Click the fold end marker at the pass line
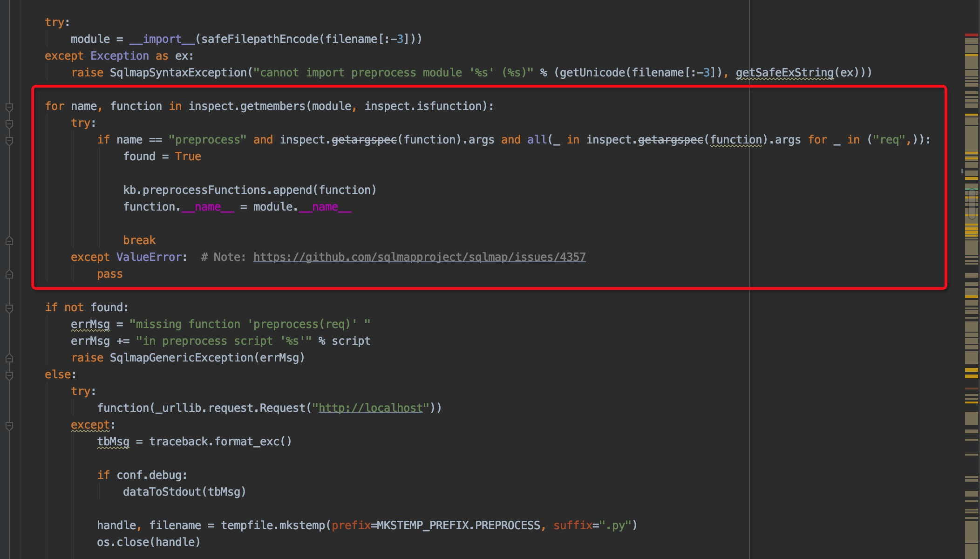The width and height of the screenshot is (980, 559). point(9,274)
